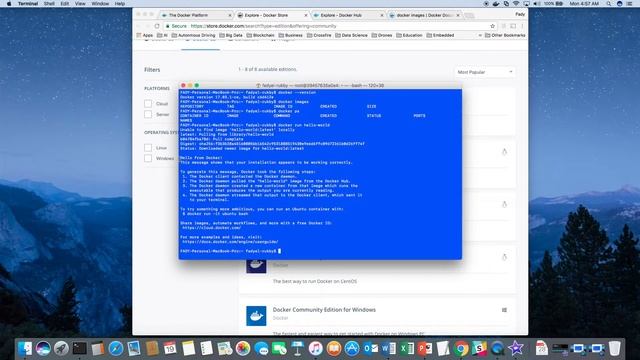Open the App Store in dock
This screenshot has width=640, height=360.
coord(352,348)
